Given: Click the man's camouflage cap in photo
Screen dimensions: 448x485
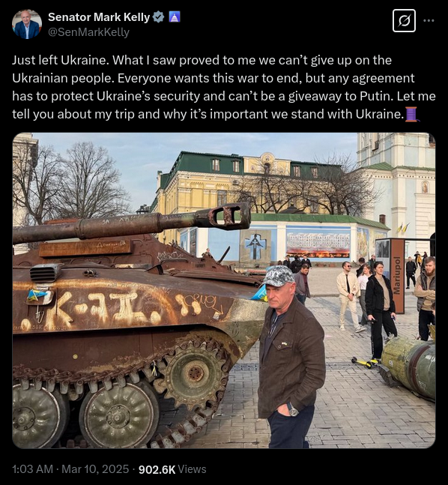Looking at the screenshot, I should coord(278,276).
